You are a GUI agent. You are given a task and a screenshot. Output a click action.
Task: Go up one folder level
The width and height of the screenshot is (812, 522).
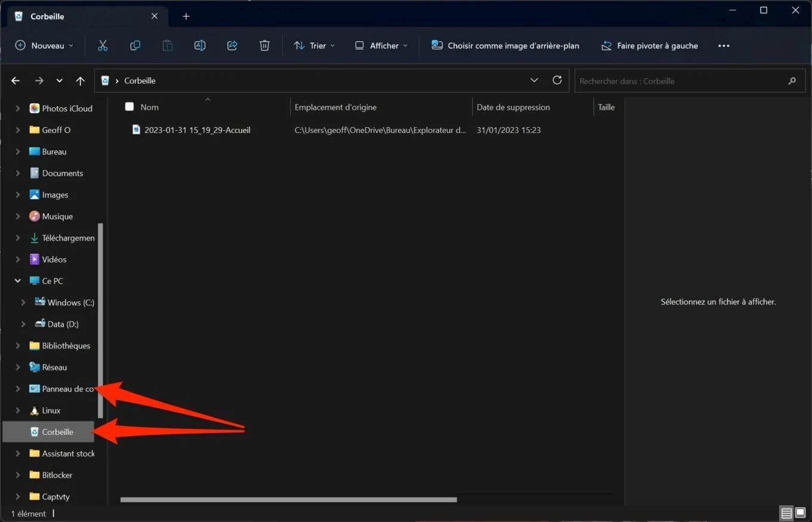(81, 81)
